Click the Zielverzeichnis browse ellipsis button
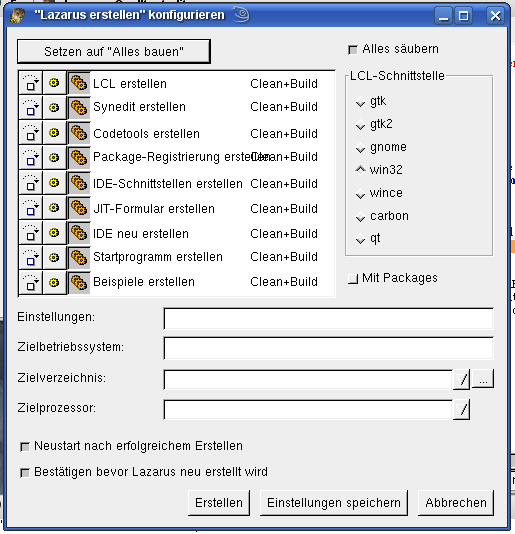 pos(483,378)
